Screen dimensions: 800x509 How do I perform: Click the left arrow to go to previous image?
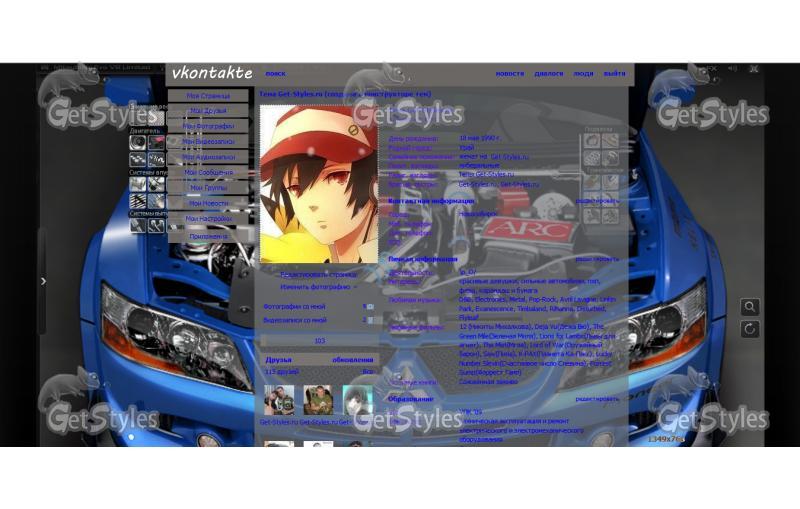click(x=43, y=282)
